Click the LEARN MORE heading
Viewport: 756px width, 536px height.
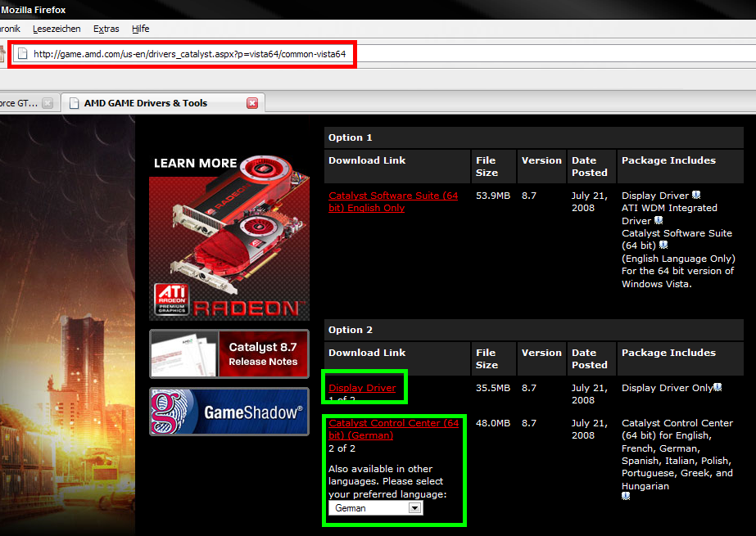tap(195, 164)
